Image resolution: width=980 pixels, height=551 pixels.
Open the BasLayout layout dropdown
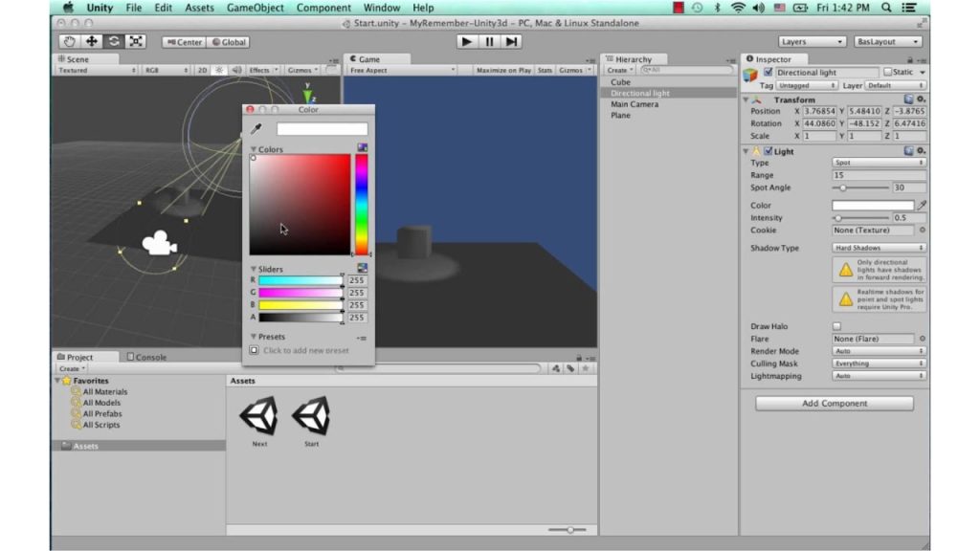coord(887,41)
